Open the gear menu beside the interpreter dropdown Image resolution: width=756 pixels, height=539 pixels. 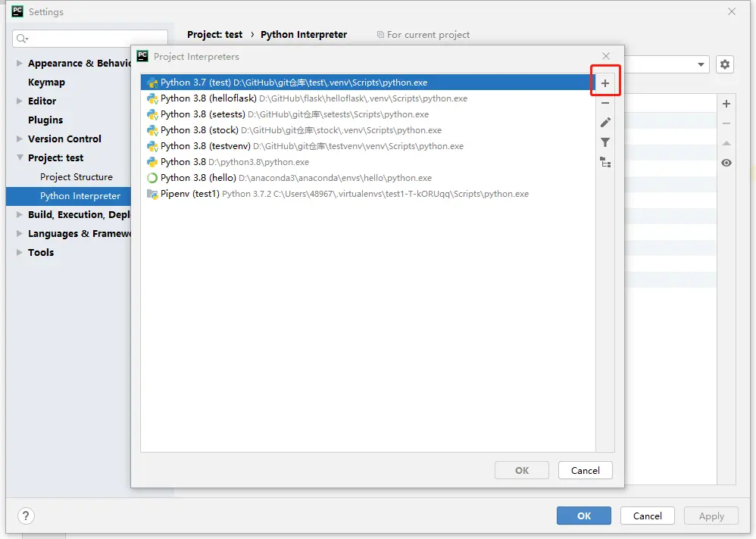725,64
